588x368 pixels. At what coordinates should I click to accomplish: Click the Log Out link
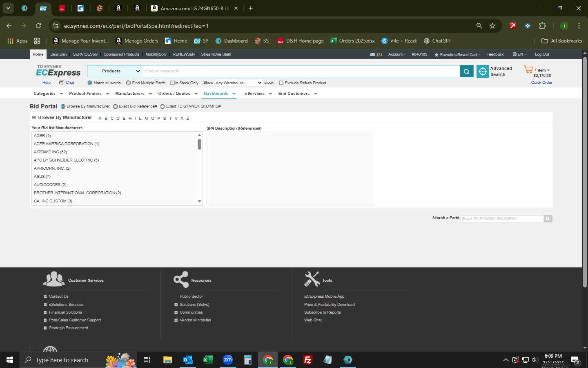click(542, 54)
